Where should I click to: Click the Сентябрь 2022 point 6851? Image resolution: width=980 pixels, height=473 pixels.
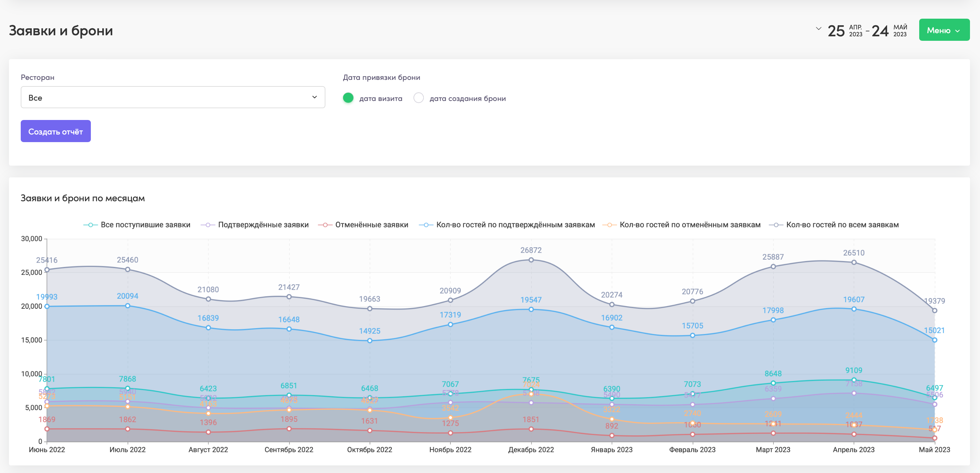(289, 395)
